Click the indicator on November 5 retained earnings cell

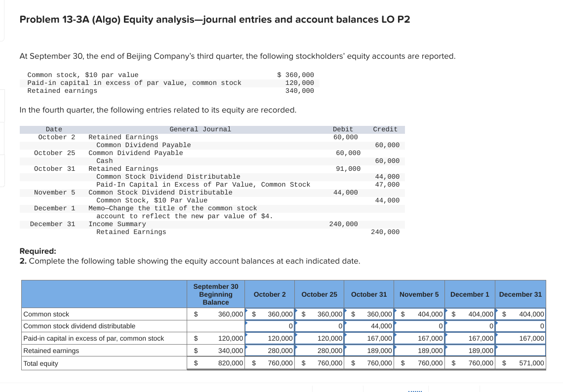[396, 348]
